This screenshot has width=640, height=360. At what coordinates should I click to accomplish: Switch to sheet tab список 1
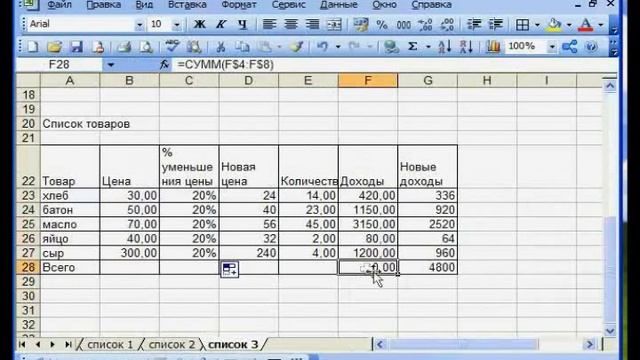coord(110,344)
